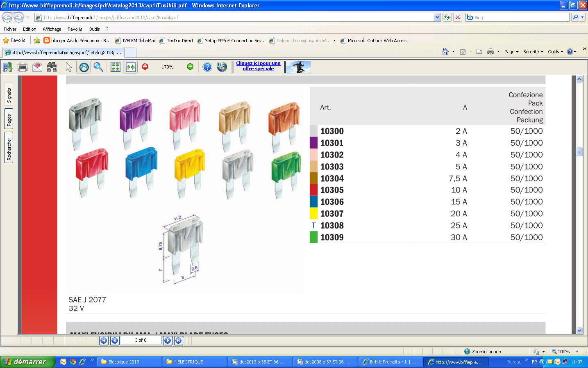Open PDF search with the binoculars icon
Image resolution: width=588 pixels, height=368 pixels.
pyautogui.click(x=52, y=67)
